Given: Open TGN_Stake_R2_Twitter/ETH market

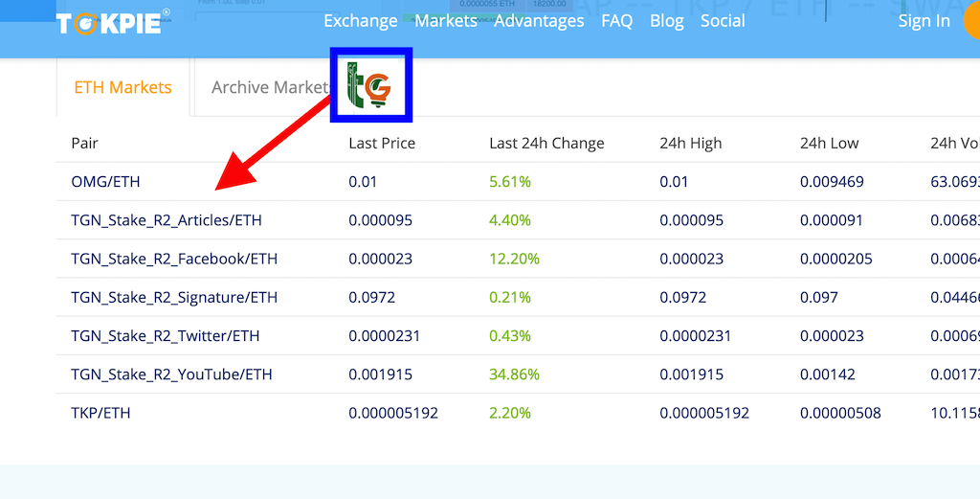Looking at the screenshot, I should coord(165,336).
